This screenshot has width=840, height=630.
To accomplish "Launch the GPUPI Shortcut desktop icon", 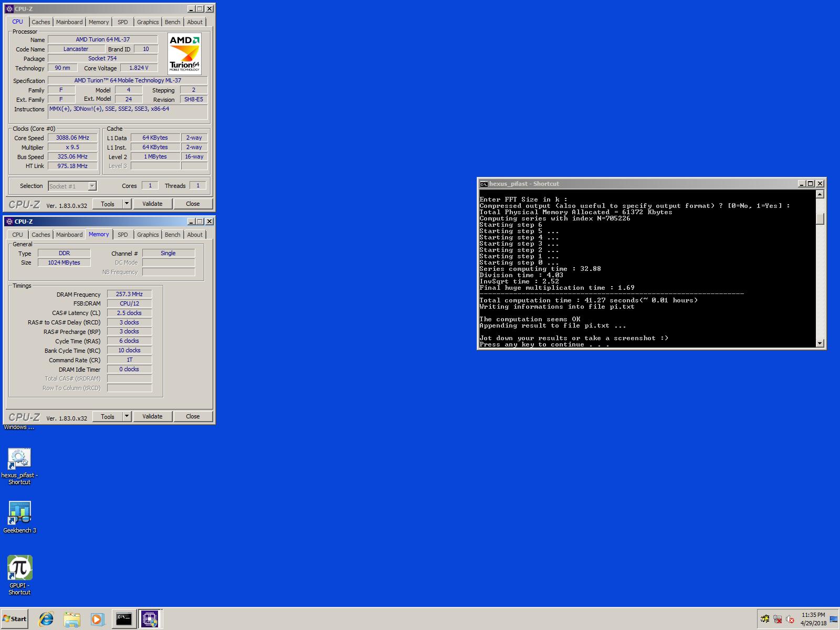I will (19, 575).
